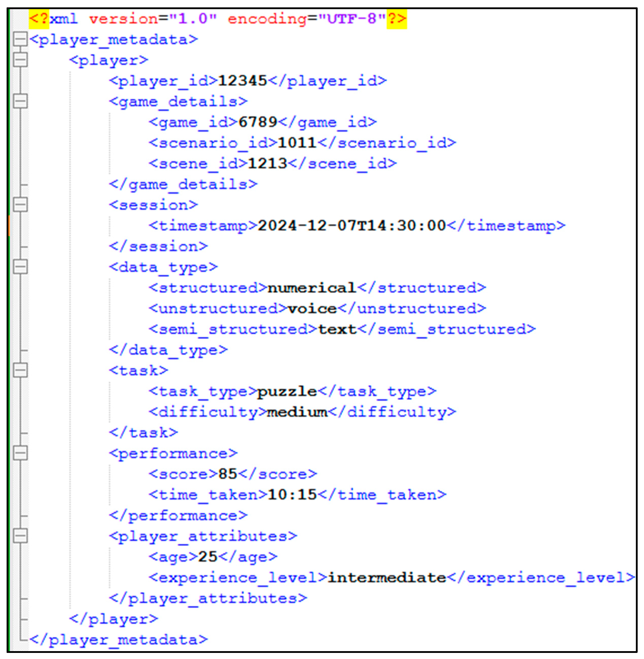Collapse the game_details fold marker
Viewport: 644px width, 659px height.
click(x=20, y=101)
